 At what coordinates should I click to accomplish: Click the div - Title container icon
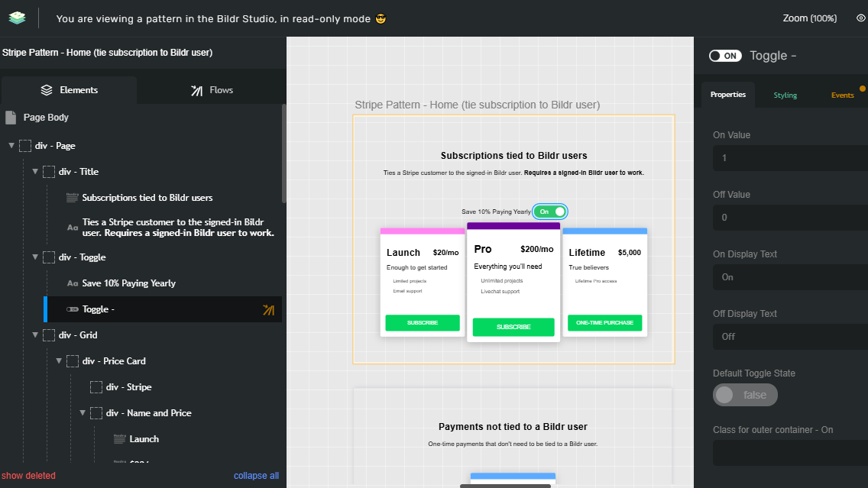(49, 172)
